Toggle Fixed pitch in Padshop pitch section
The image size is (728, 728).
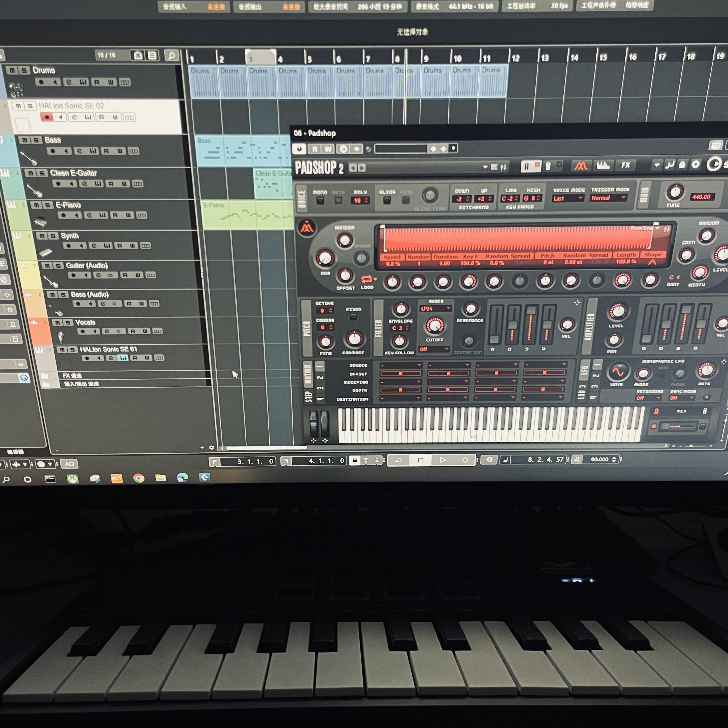click(353, 317)
